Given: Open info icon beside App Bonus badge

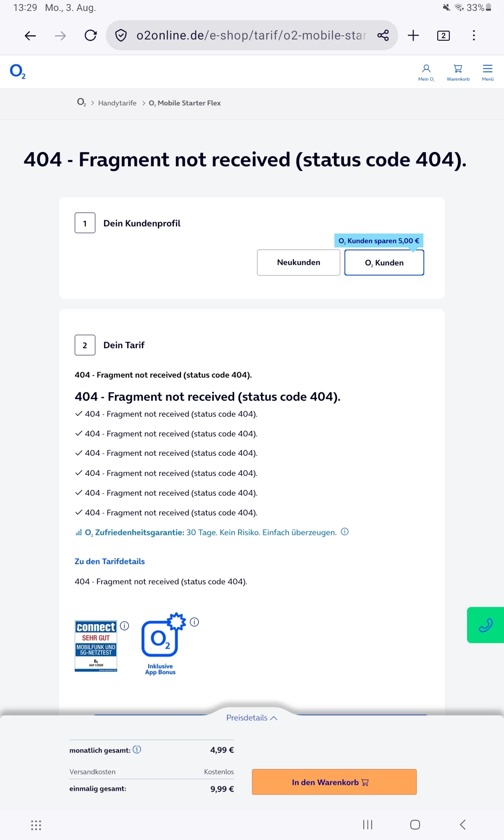Looking at the screenshot, I should click(x=194, y=622).
